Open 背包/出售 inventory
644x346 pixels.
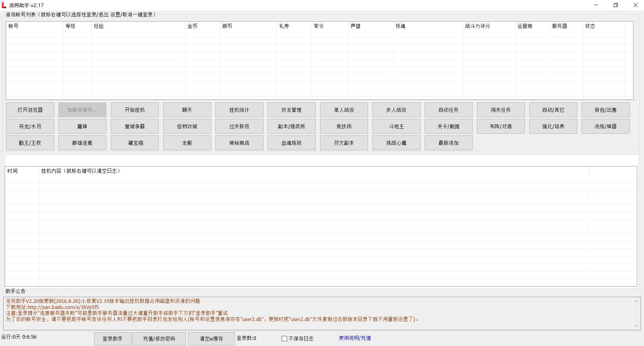(x=606, y=110)
